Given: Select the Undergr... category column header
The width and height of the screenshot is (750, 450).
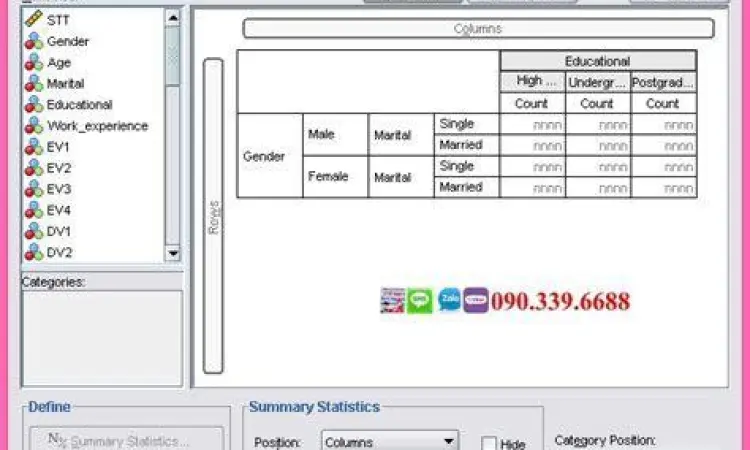Looking at the screenshot, I should (x=598, y=82).
